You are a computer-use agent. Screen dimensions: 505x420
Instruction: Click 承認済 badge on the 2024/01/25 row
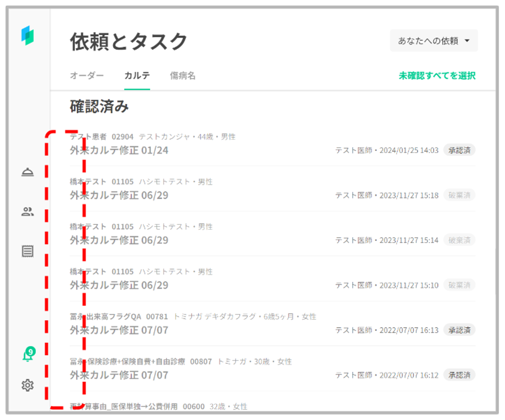pyautogui.click(x=459, y=150)
